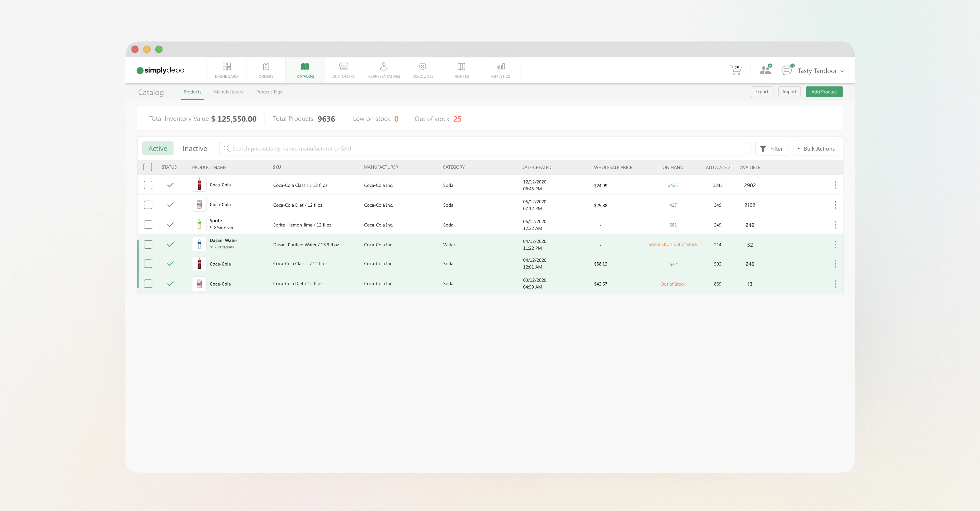Switch to the Manufacturers tab
980x511 pixels.
pyautogui.click(x=229, y=92)
